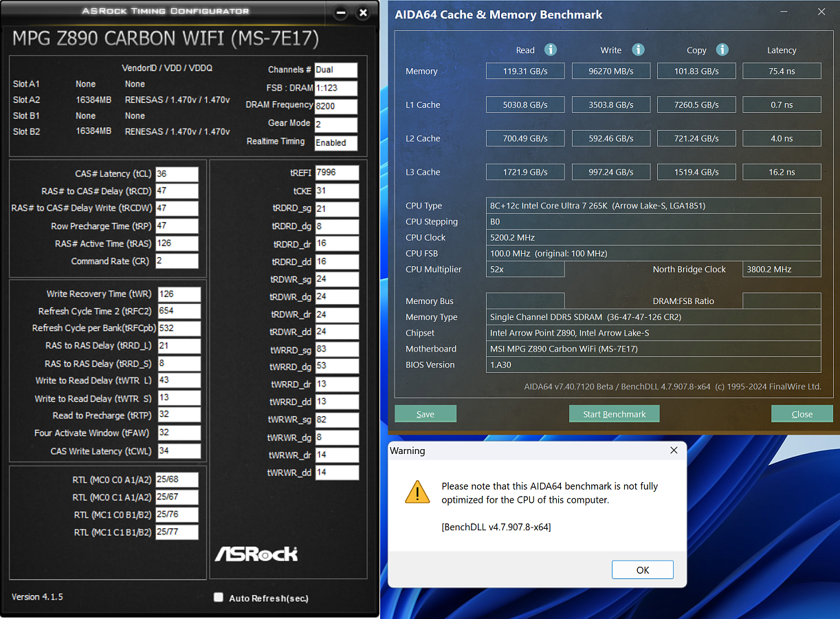
Task: Toggle the Auto Refresh(sec.) checkbox
Action: point(219,597)
